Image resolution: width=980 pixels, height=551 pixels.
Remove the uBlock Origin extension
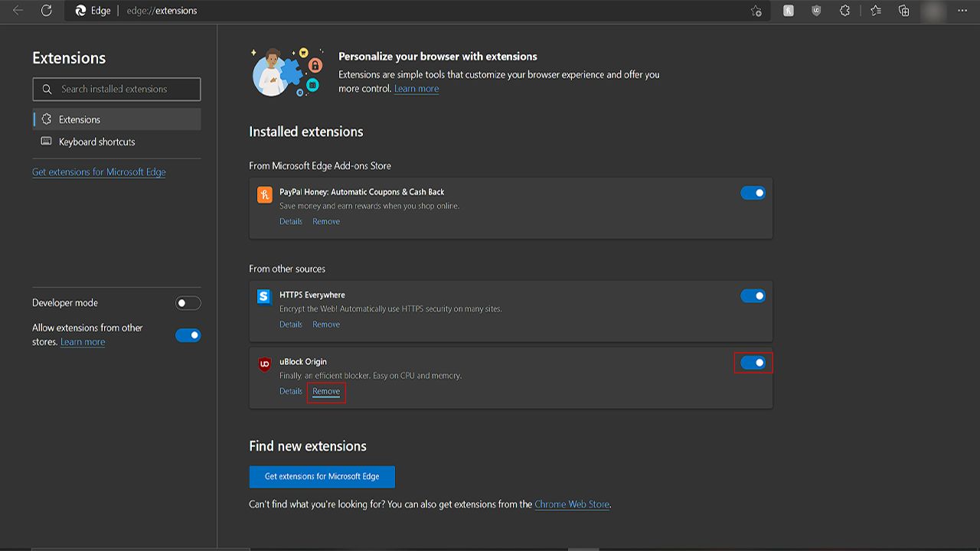326,391
